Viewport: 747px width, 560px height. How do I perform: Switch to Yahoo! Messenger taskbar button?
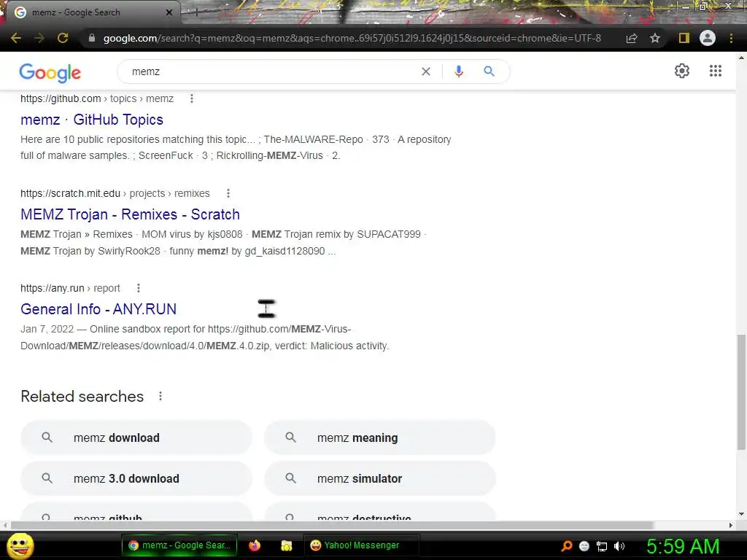[x=362, y=545]
